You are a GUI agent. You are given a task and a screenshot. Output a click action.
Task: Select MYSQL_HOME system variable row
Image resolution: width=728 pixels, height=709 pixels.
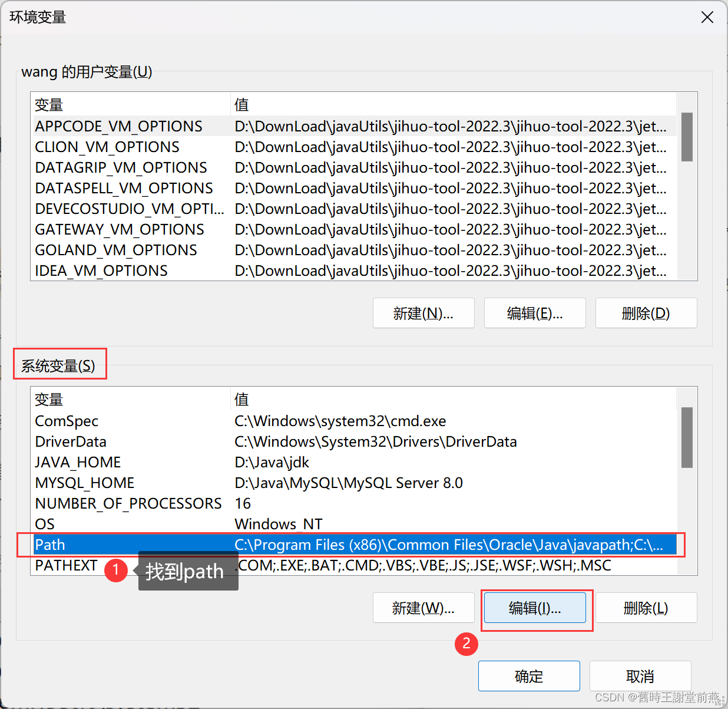[x=355, y=483]
